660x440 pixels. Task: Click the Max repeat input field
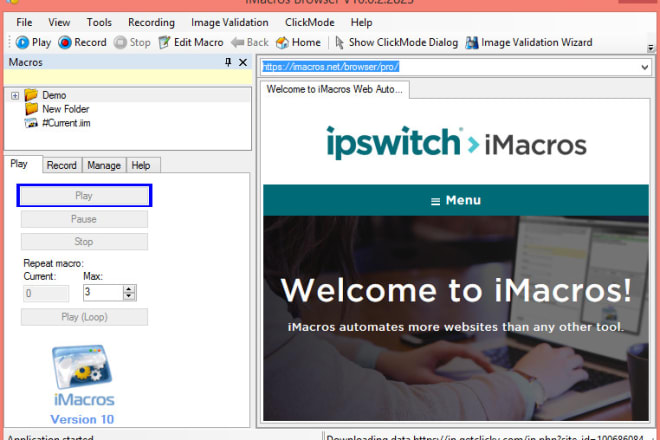pos(103,293)
